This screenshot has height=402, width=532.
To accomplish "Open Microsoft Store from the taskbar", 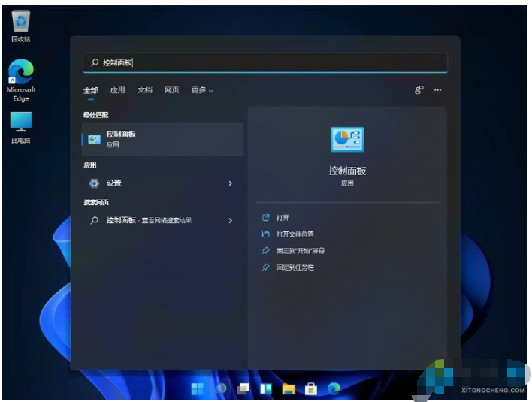I will tap(310, 388).
